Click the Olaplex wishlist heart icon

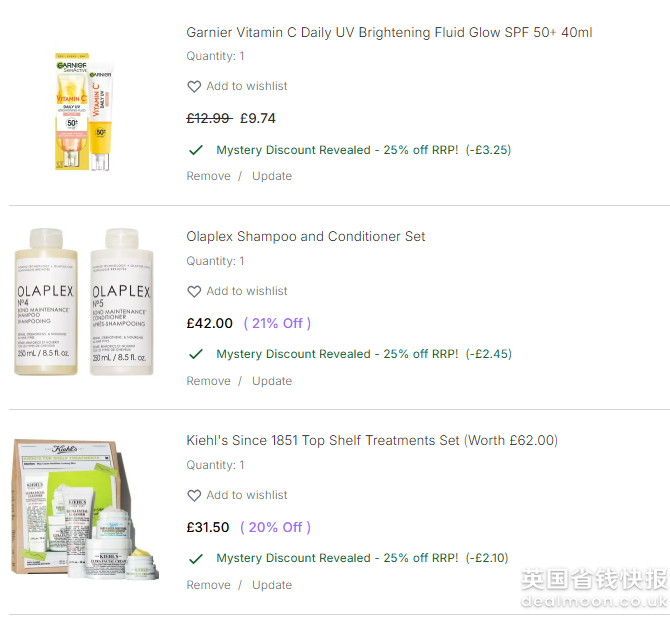(194, 292)
